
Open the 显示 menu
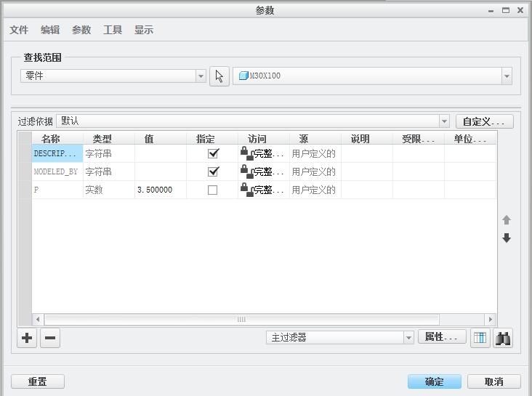143,30
